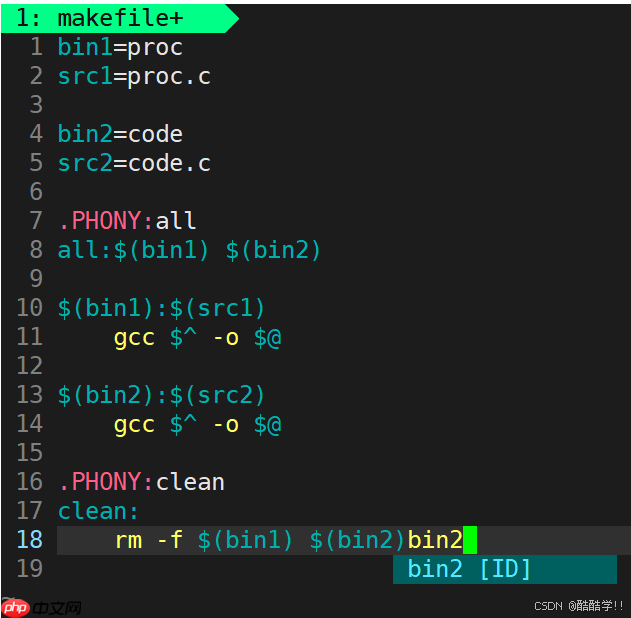631x618 pixels.
Task: Click the green cursor block on line 18
Action: pos(470,540)
